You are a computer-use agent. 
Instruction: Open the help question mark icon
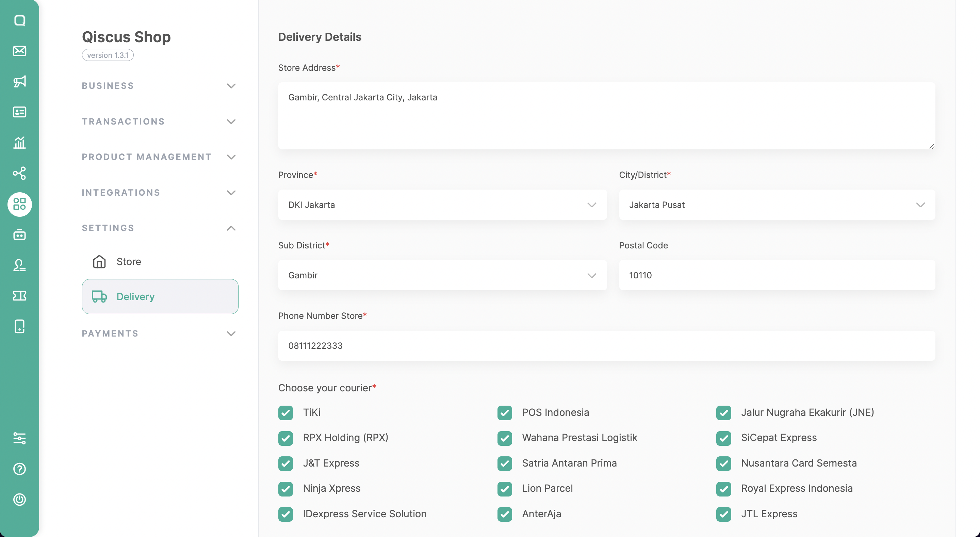tap(19, 469)
